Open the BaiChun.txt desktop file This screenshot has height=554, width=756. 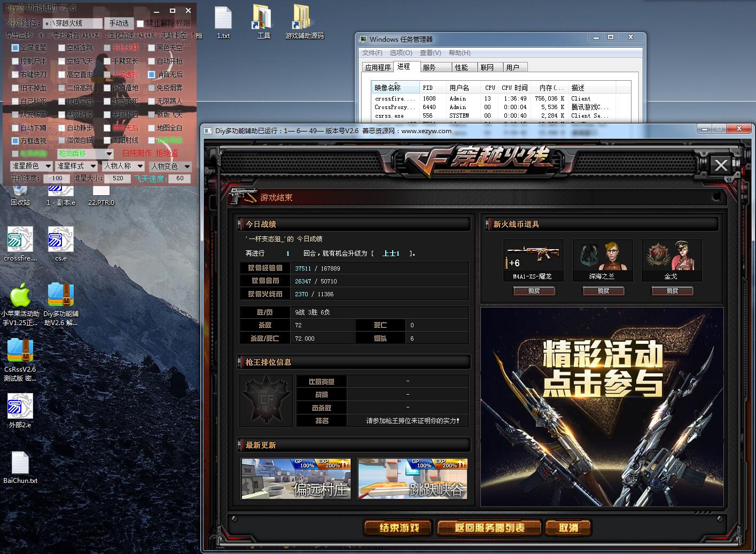[20, 463]
